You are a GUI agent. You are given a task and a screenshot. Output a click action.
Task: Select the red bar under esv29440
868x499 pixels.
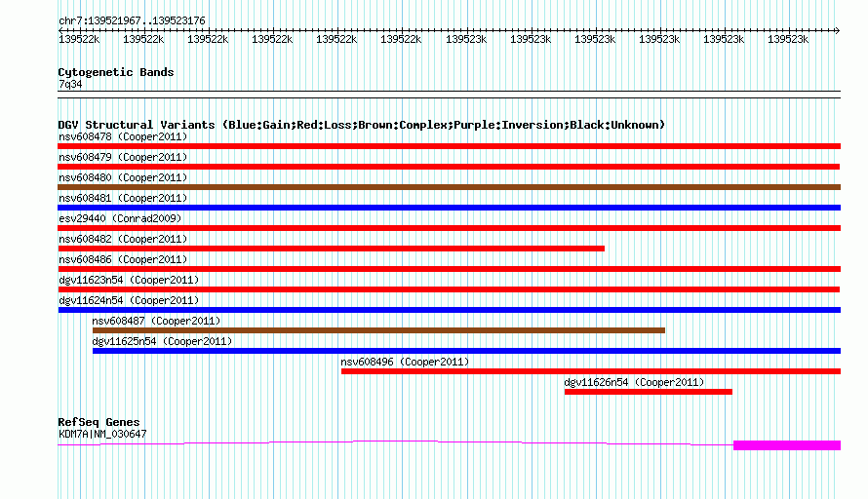(449, 228)
